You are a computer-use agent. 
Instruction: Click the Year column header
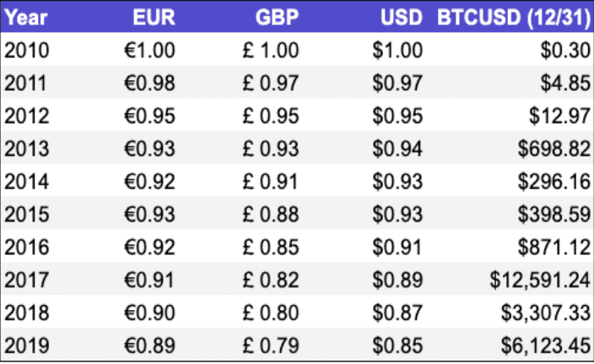26,18
